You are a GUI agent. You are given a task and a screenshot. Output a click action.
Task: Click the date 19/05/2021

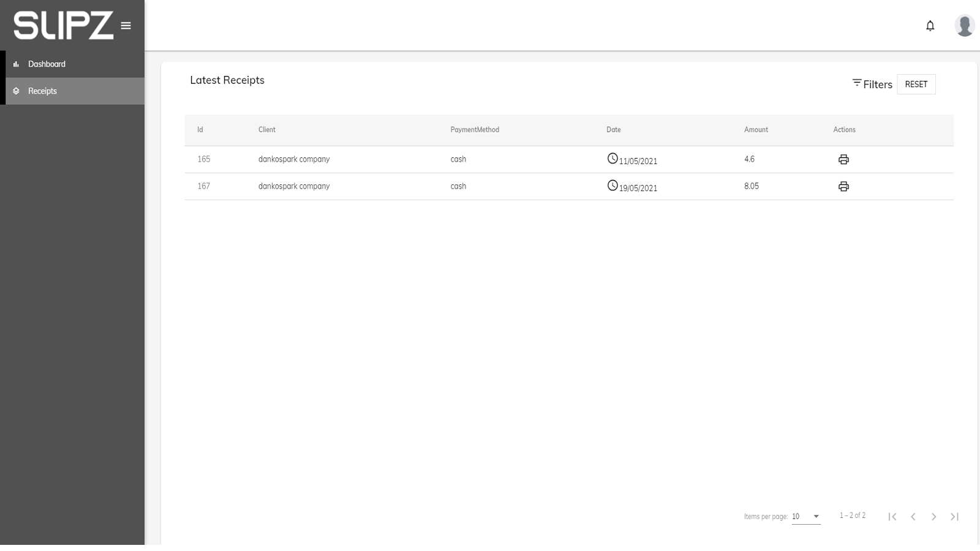click(638, 189)
